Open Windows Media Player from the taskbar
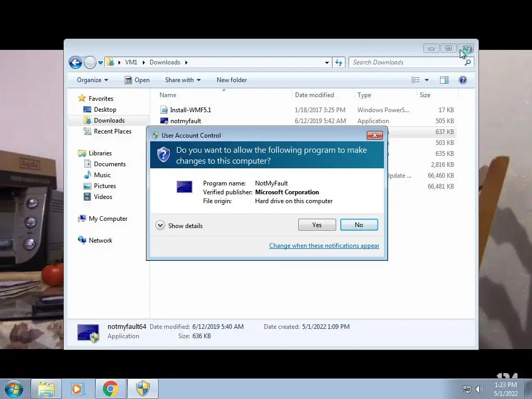The height and width of the screenshot is (399, 532). [x=77, y=389]
